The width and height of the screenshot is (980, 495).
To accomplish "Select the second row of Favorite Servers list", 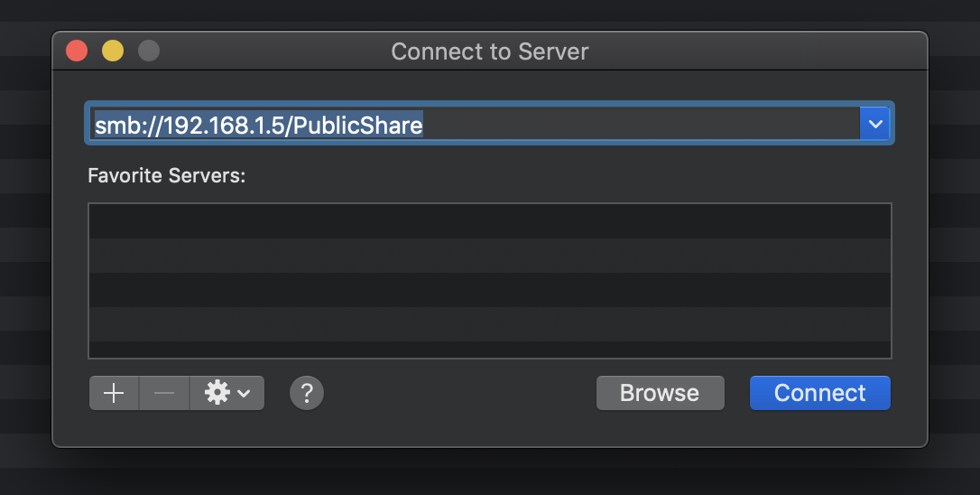I will (489, 256).
